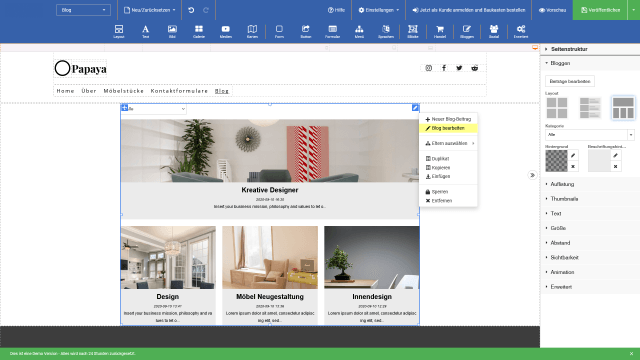Choose the four-grid blog layout option

[557, 108]
